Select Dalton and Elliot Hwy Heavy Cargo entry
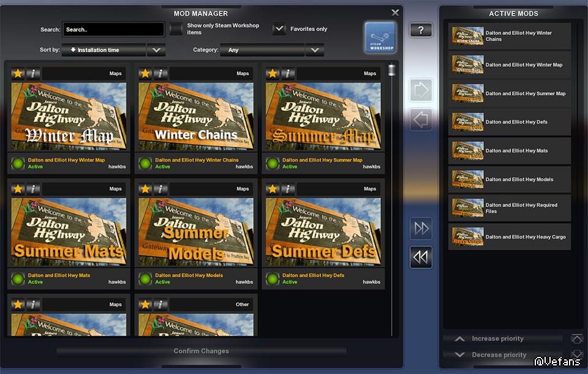The width and height of the screenshot is (588, 374). 510,237
